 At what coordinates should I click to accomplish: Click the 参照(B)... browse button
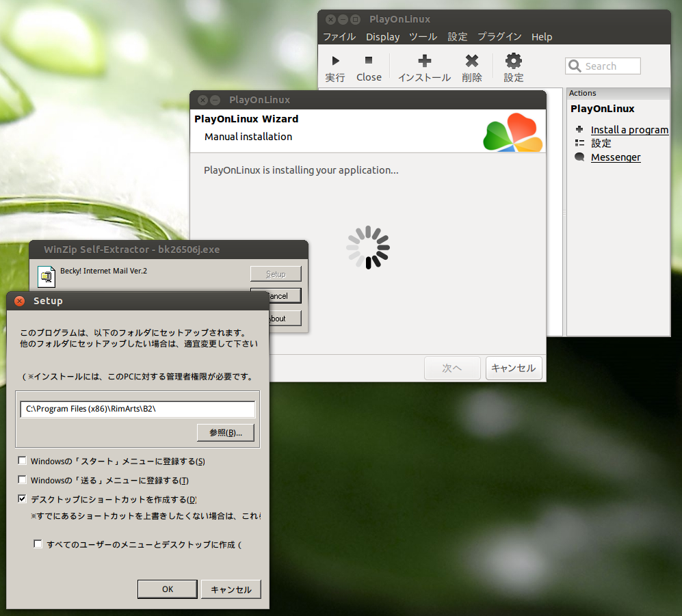[x=226, y=433]
